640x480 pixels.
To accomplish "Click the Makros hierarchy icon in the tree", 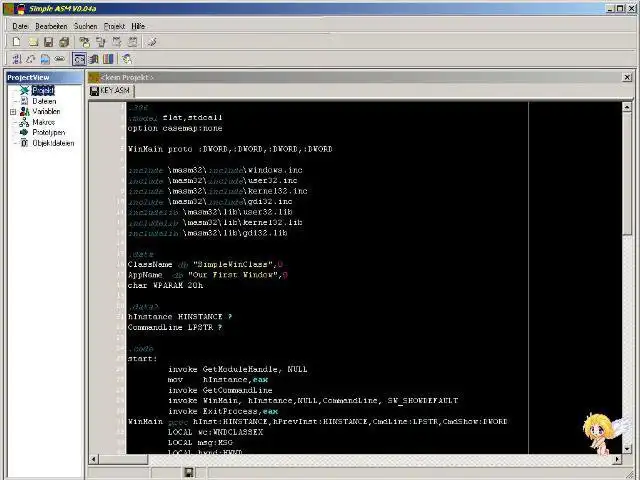I will [24, 122].
